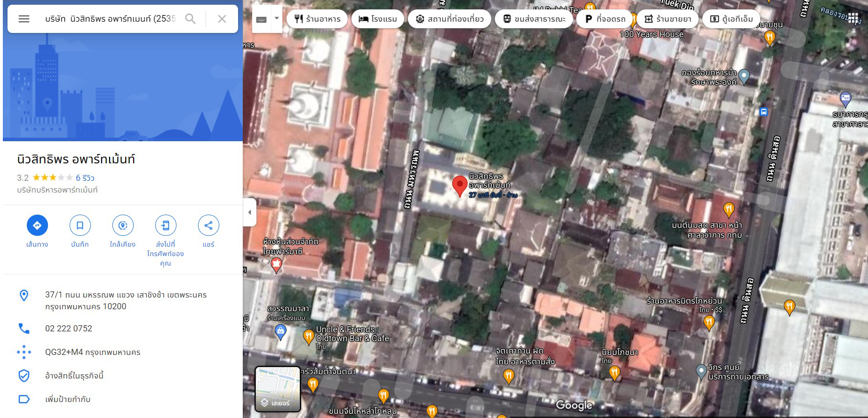Click ใกล้เคียง nearby icon

coord(123,225)
